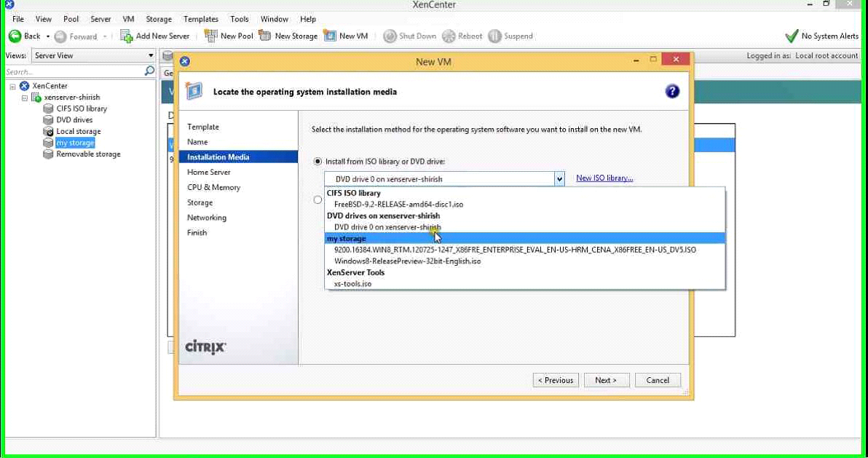Click the Next button

[x=606, y=381]
